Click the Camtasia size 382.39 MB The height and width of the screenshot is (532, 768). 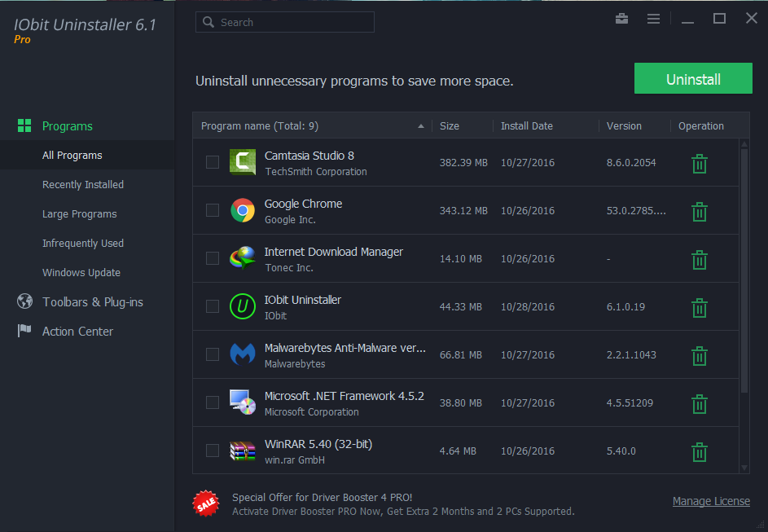tap(463, 163)
